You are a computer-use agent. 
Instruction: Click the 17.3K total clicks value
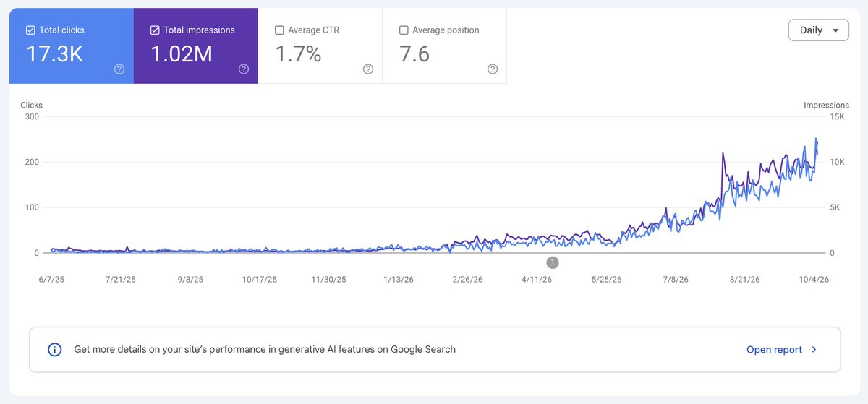pyautogui.click(x=55, y=54)
